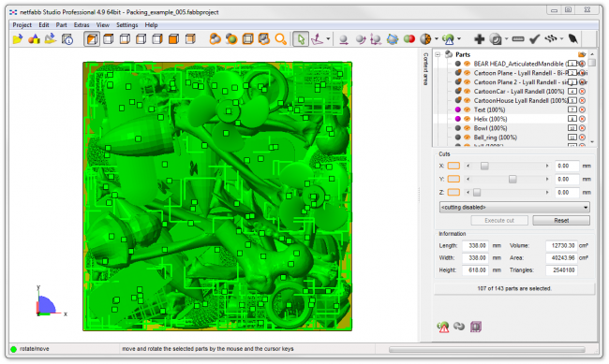609x364 pixels.
Task: Activate the green arrow selection tool
Action: 301,38
